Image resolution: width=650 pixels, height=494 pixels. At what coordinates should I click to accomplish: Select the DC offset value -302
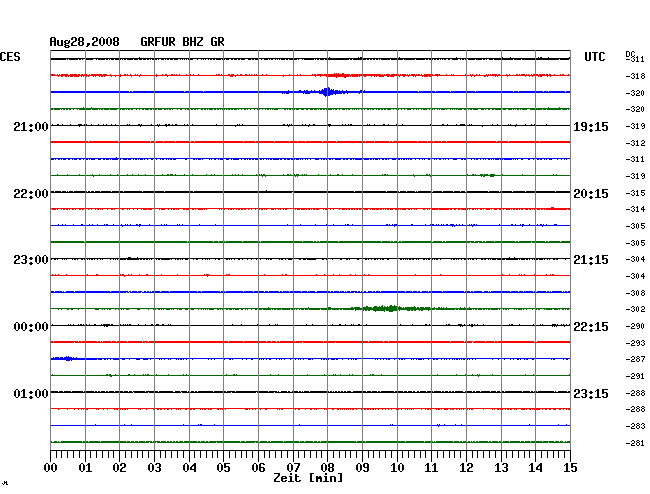pos(635,309)
